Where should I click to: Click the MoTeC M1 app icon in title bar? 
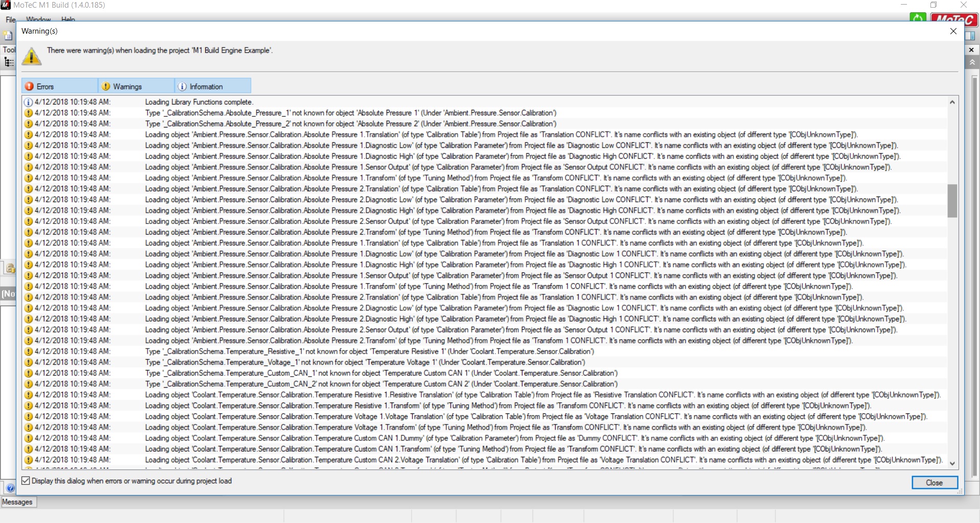6,5
